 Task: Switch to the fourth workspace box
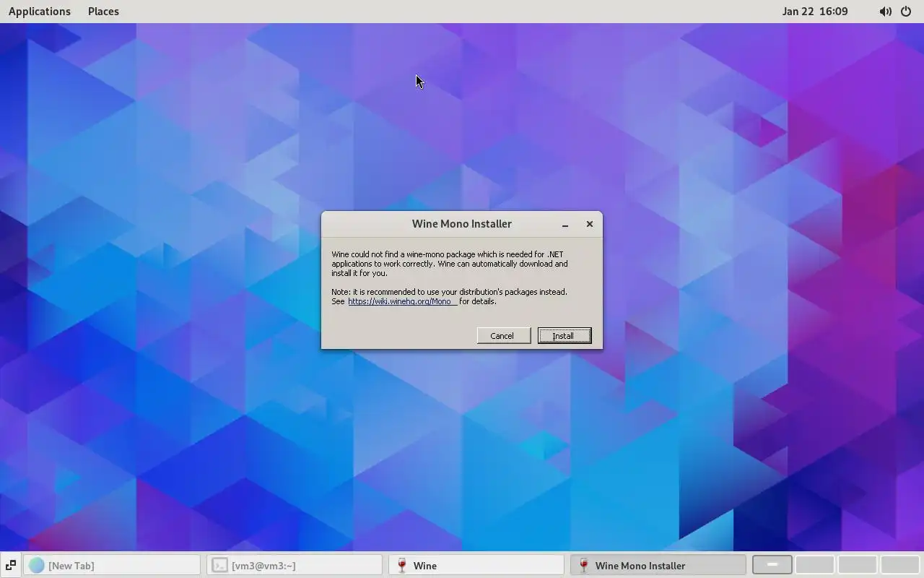(899, 564)
